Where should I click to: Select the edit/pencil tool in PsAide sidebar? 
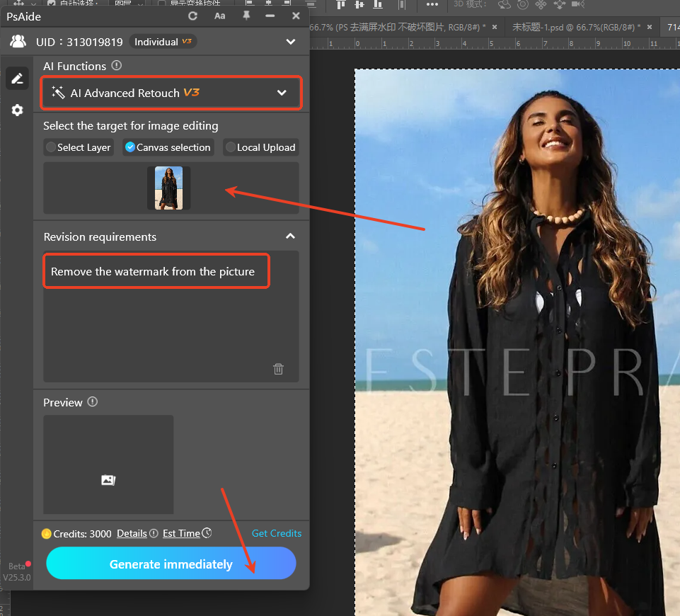tap(17, 78)
